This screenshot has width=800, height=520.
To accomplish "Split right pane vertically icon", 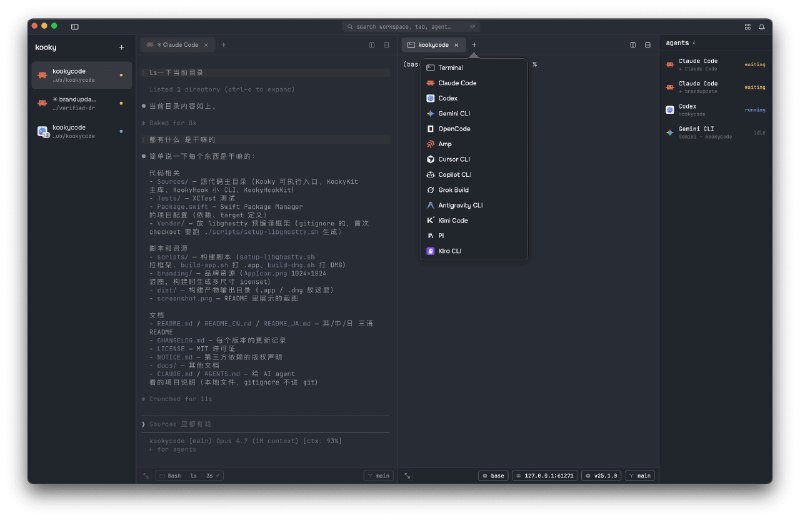I will click(633, 45).
